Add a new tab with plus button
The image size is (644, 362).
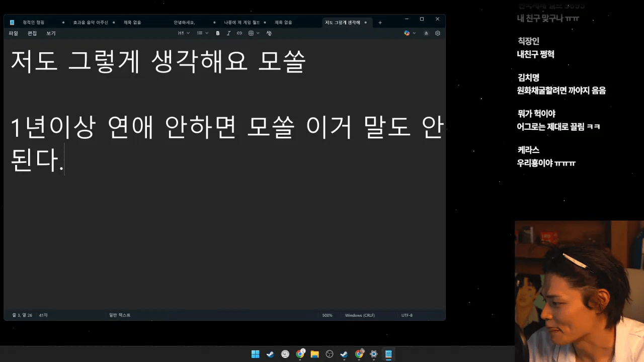[x=380, y=23]
